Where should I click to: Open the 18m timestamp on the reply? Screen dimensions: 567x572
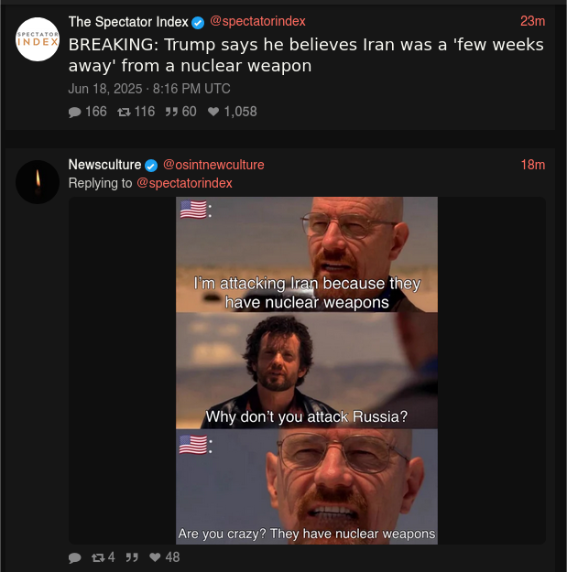[x=533, y=165]
